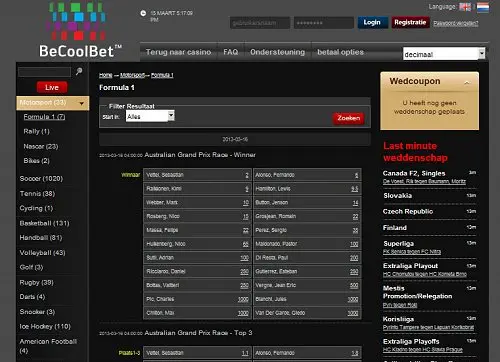Open Snooker (3) category

pos(37,312)
